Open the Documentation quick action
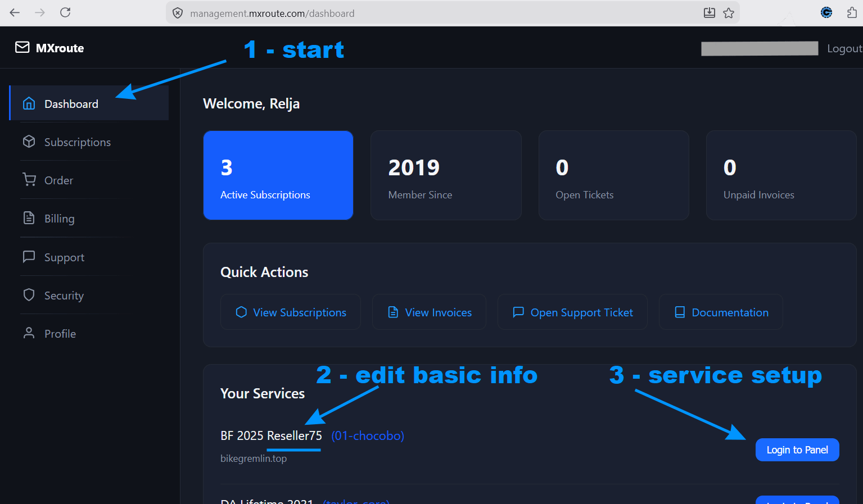Screen dimensions: 863x504 tap(721, 312)
